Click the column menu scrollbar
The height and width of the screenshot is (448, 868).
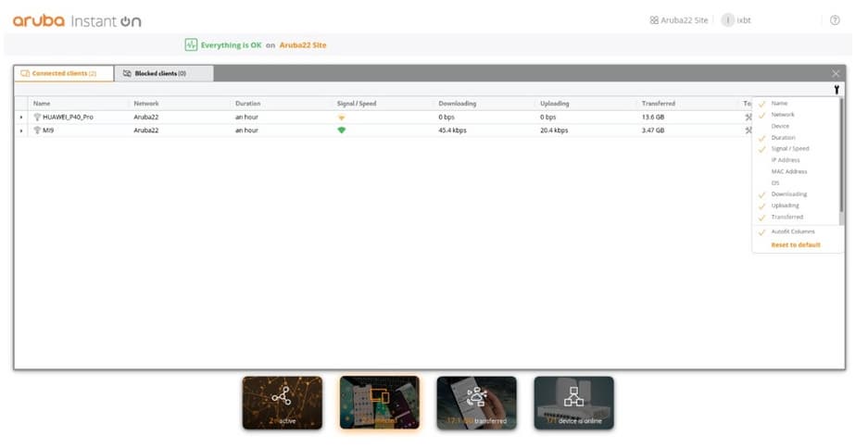pos(841,155)
